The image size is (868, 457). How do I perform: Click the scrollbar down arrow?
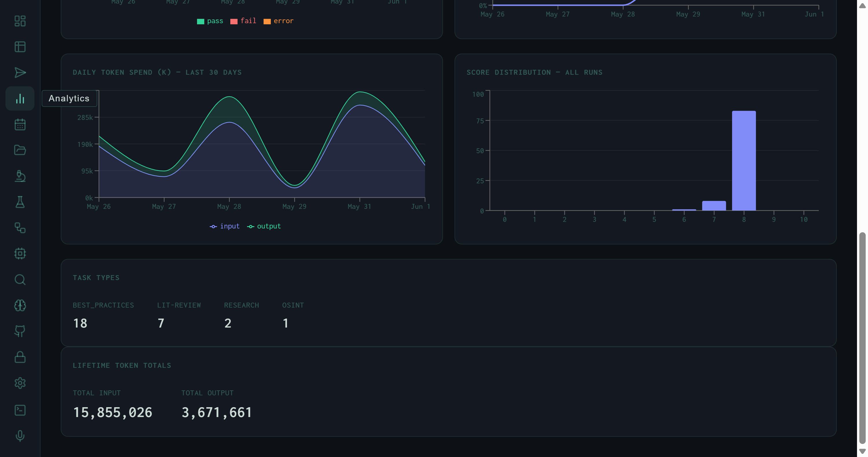(x=862, y=451)
